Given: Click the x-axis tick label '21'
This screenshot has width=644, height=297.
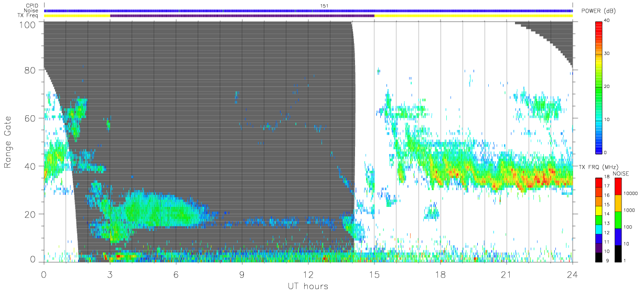Looking at the screenshot, I should (x=507, y=274).
